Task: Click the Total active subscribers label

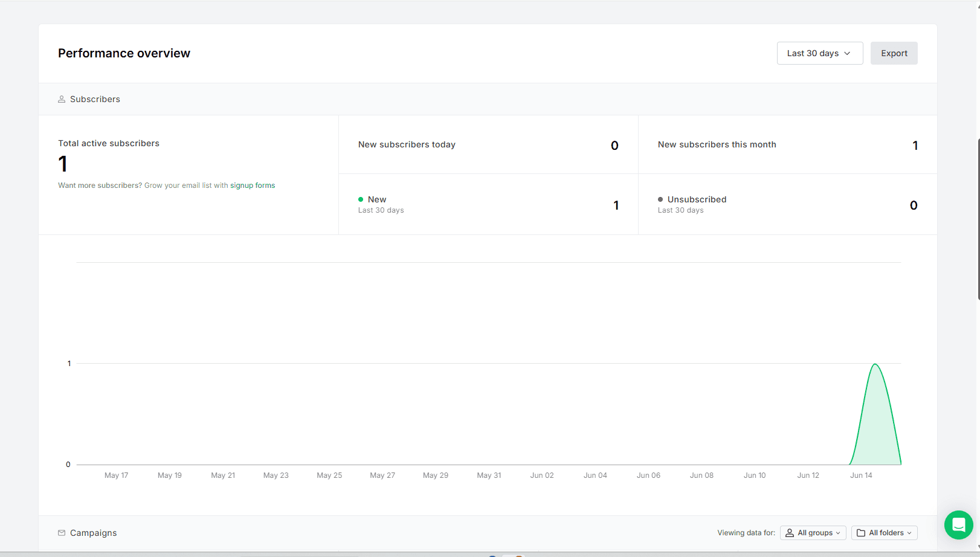Action: tap(109, 143)
